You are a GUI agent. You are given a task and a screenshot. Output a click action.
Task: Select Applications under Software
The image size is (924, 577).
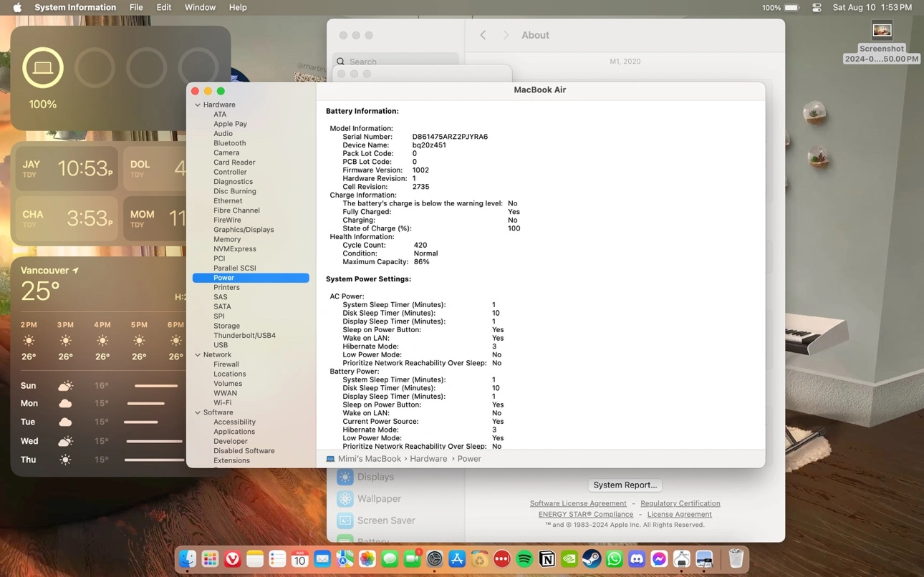point(234,432)
